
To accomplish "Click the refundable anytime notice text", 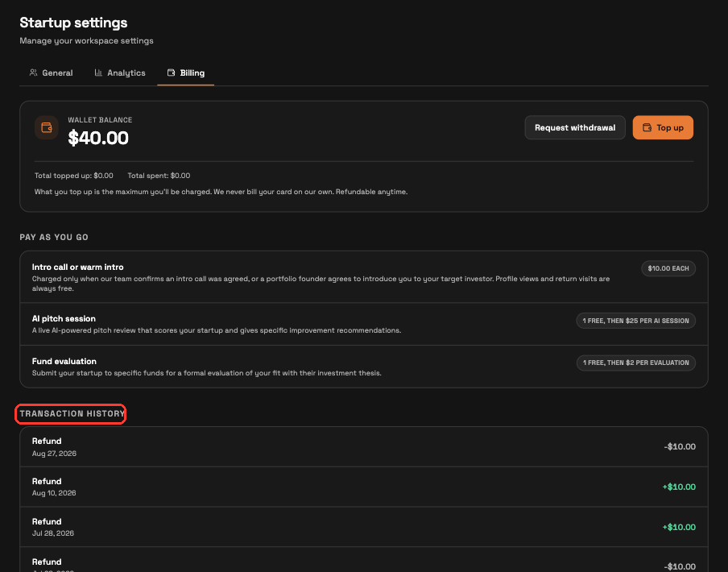I will click(x=221, y=192).
